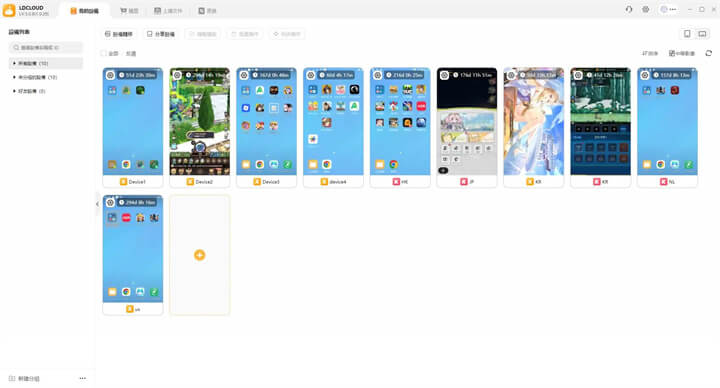Open the app settings gear in title bar
This screenshot has width=720, height=388.
pyautogui.click(x=646, y=9)
